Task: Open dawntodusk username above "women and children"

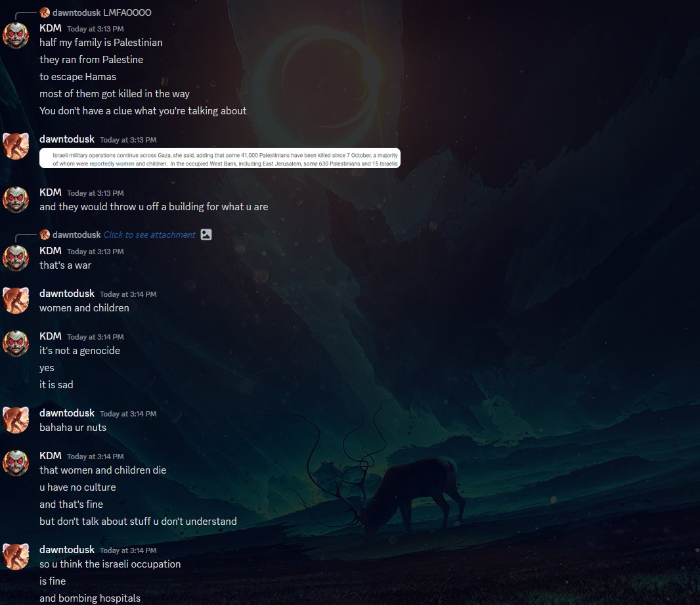Action: click(x=67, y=294)
